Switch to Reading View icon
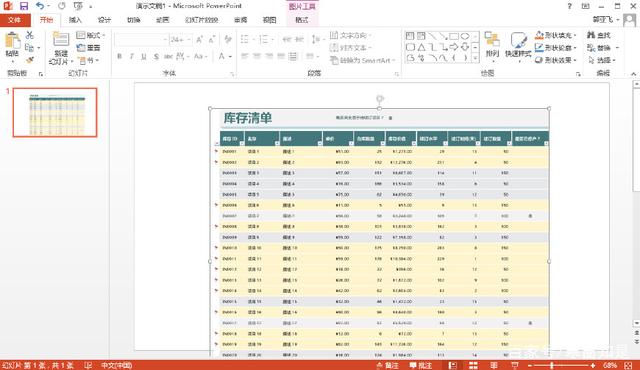 (x=494, y=365)
